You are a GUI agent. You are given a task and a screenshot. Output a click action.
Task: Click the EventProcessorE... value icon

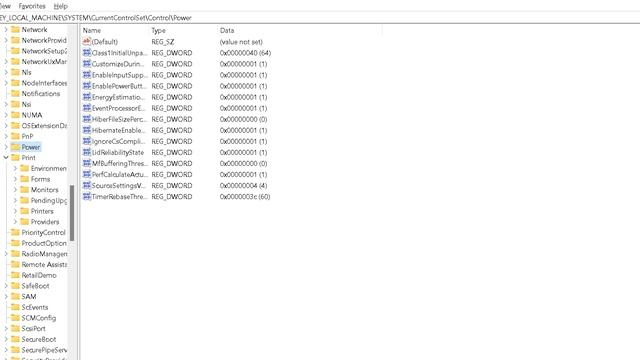pos(87,108)
